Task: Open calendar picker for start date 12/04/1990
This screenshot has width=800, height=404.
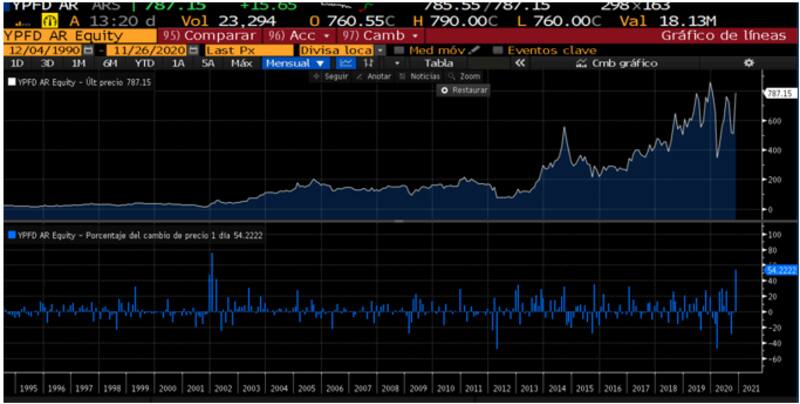Action: coord(87,50)
